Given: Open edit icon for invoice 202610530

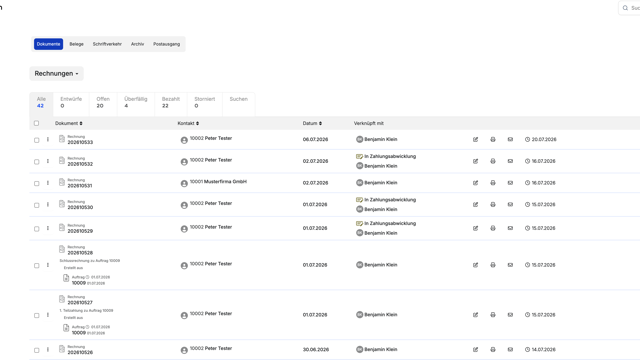Looking at the screenshot, I should click(x=475, y=204).
